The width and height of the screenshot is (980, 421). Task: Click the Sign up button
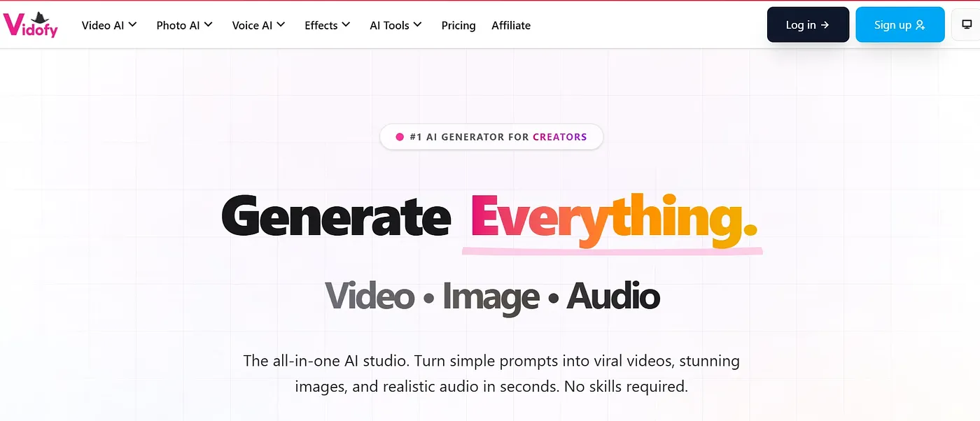(899, 24)
